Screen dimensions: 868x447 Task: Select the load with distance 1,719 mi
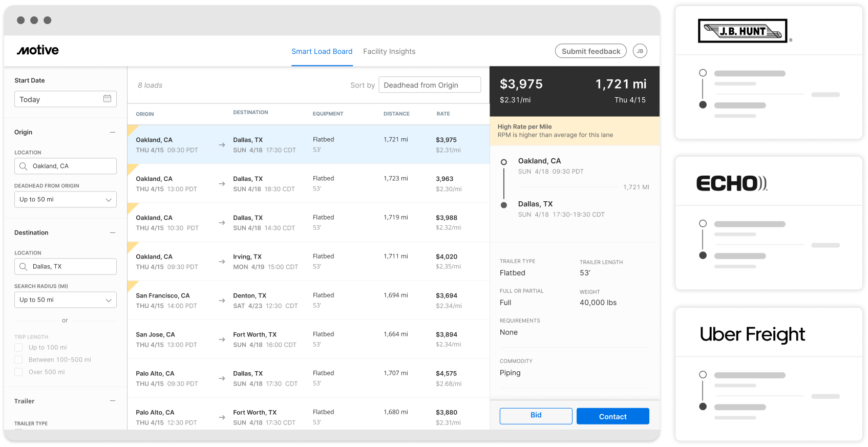pos(308,222)
